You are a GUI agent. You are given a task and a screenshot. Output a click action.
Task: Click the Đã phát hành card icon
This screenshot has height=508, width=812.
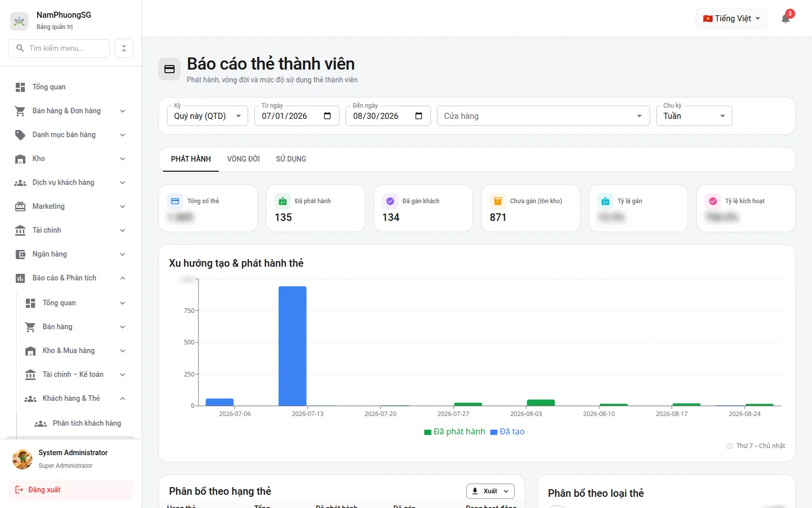point(283,201)
